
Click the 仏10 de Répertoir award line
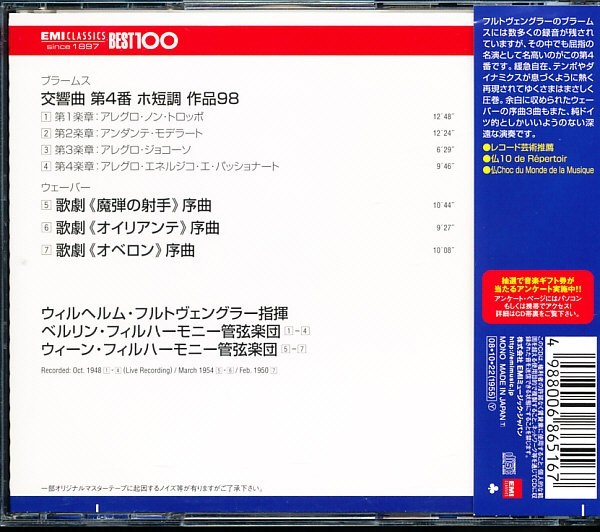click(525, 159)
